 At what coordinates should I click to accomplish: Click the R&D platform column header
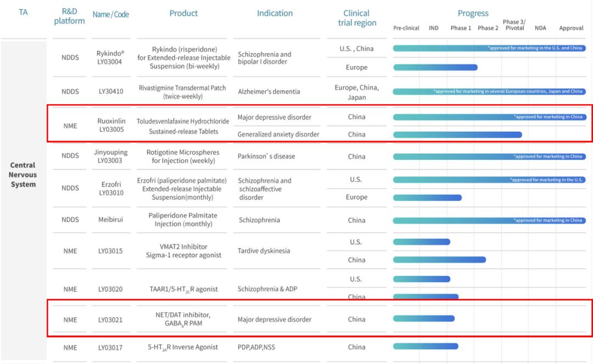click(x=69, y=16)
